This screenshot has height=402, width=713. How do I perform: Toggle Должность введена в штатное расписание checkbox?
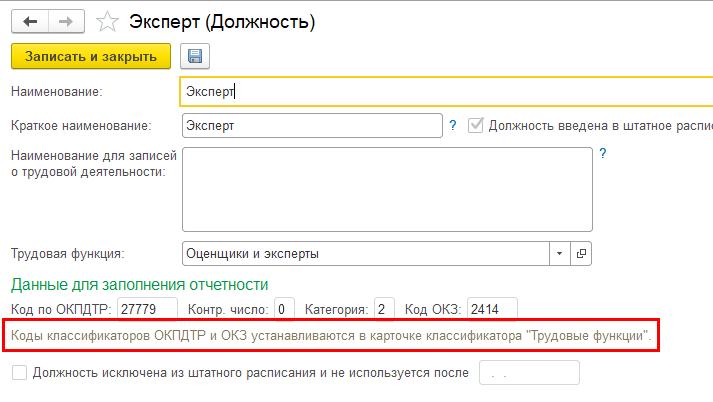point(476,126)
